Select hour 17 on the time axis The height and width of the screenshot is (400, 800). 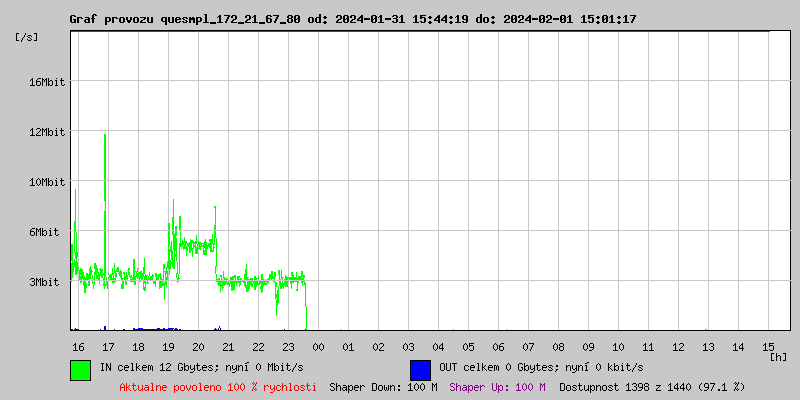108,346
